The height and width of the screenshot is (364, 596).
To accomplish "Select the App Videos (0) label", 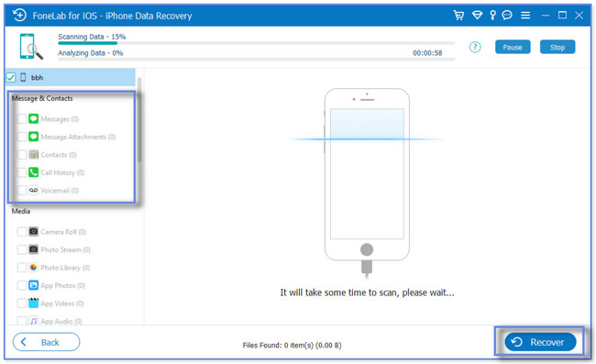I will (62, 303).
